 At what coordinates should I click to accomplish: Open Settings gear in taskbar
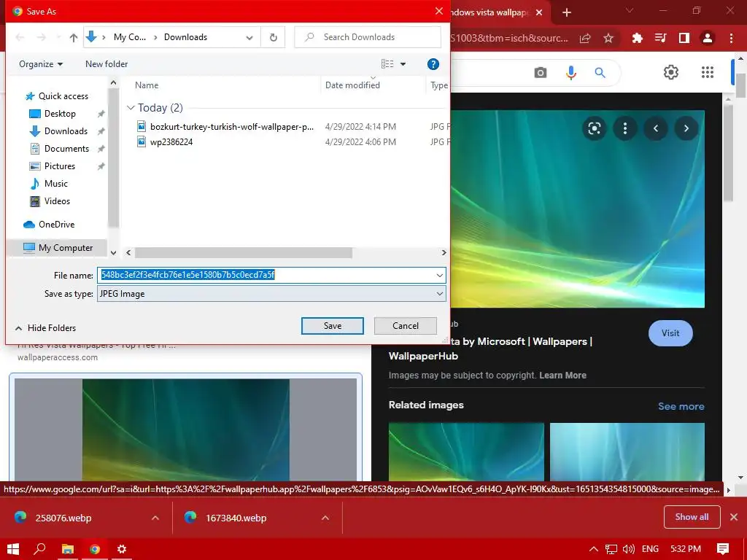pos(122,549)
